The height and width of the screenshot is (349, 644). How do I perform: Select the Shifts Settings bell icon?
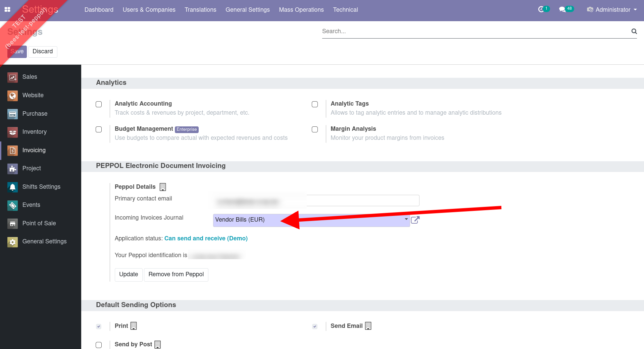(x=12, y=187)
